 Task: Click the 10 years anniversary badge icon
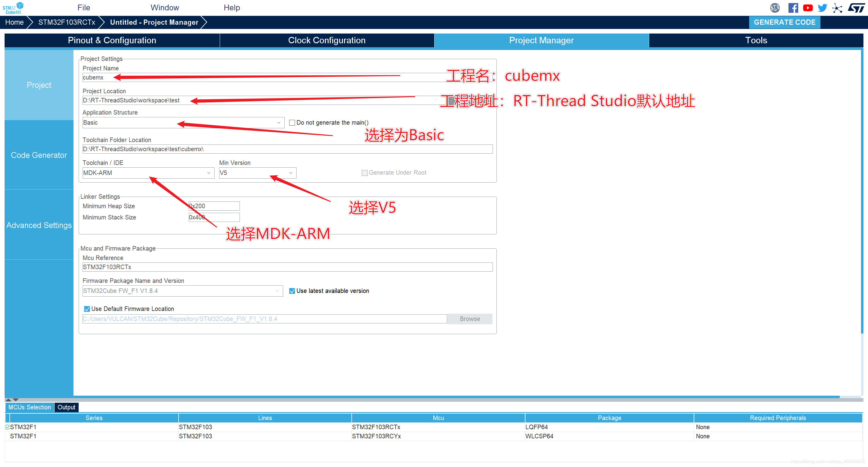click(x=775, y=7)
